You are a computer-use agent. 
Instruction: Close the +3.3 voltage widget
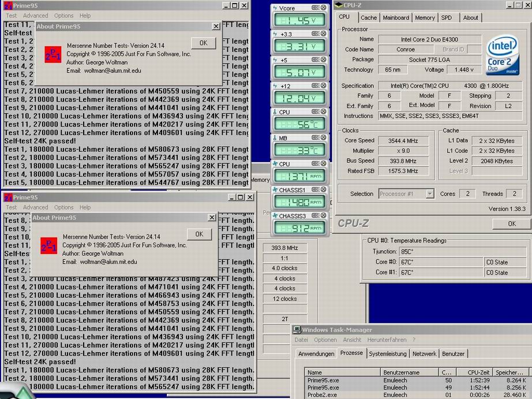[324, 33]
